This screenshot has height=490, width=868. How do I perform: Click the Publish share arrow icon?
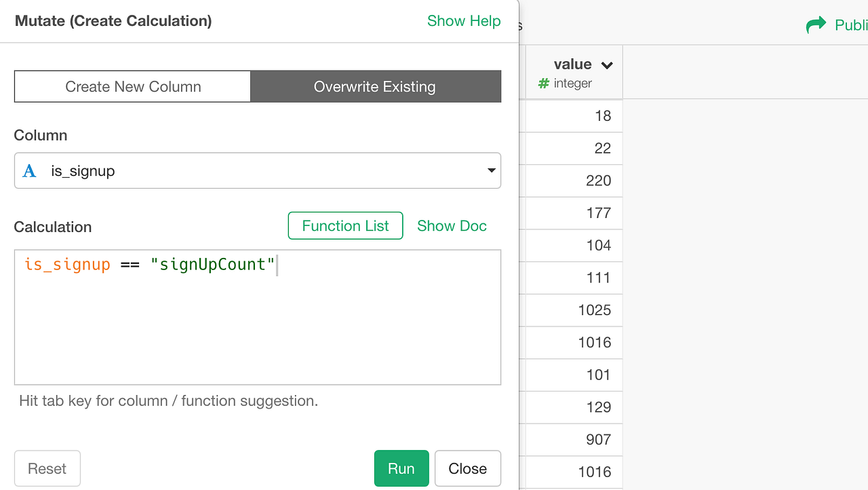point(817,24)
